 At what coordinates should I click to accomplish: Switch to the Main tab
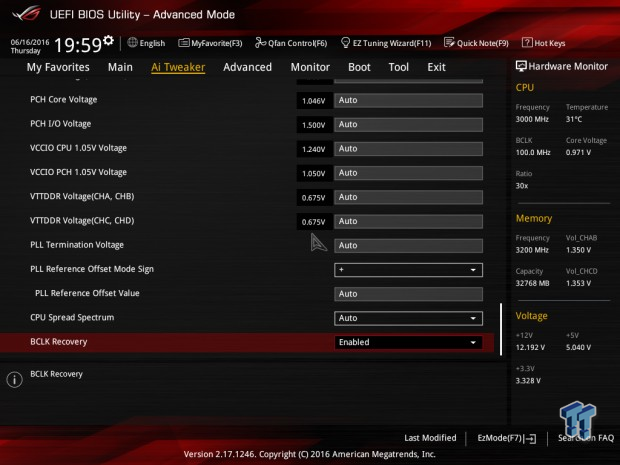point(120,67)
